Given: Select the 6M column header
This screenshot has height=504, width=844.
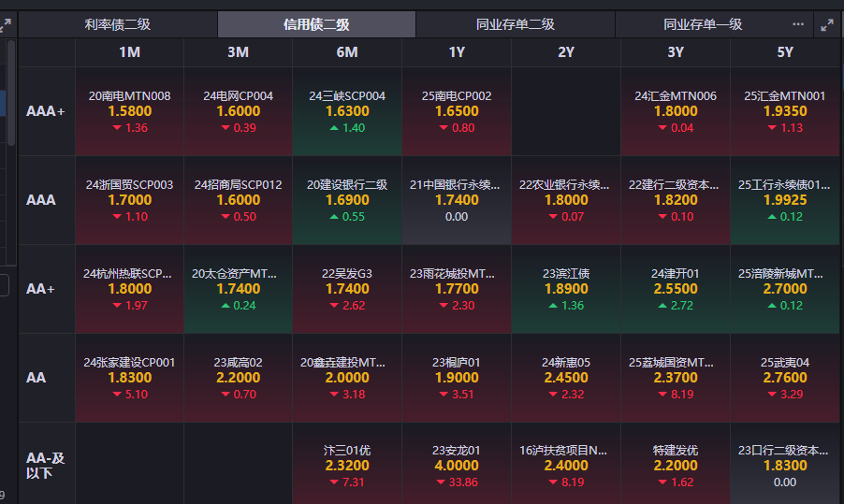Looking at the screenshot, I should 347,52.
